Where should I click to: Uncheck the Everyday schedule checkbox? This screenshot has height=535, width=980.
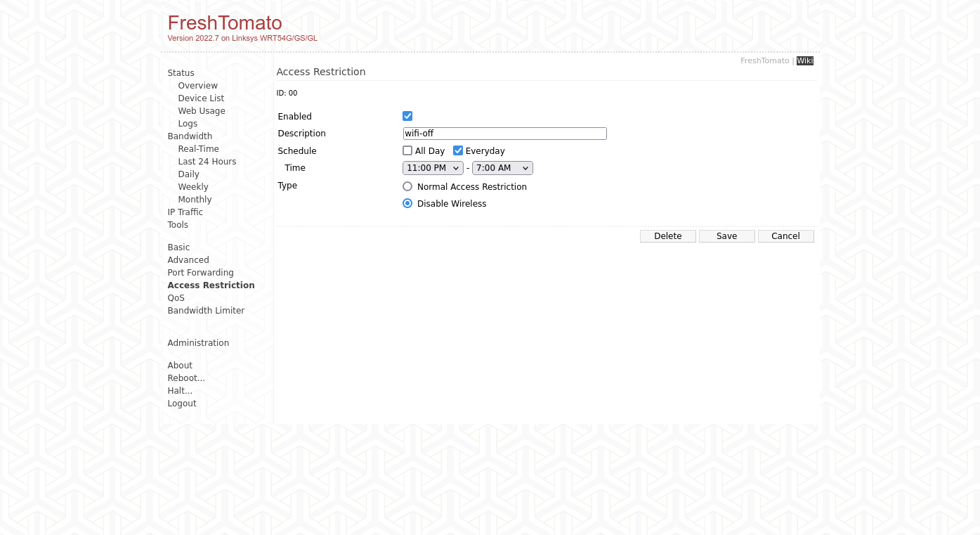tap(458, 150)
